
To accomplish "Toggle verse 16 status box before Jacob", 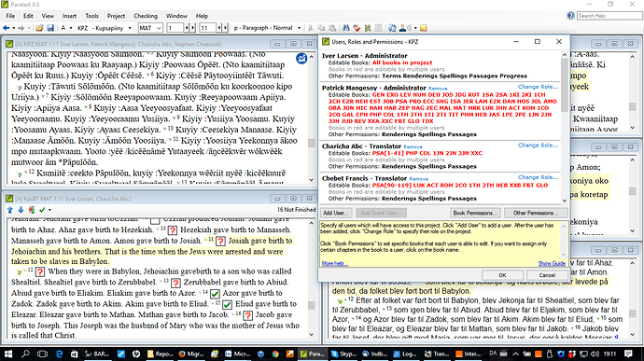I will tap(247, 315).
